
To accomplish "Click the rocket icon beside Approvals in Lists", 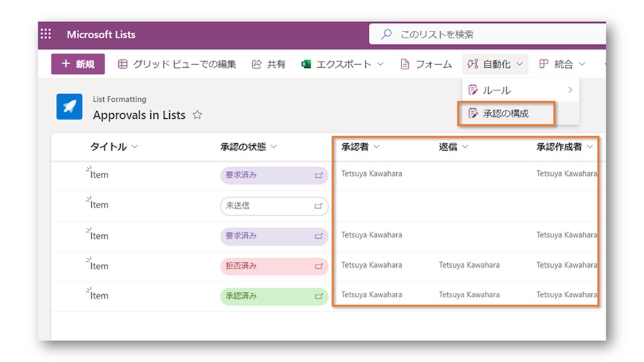I will tap(69, 107).
